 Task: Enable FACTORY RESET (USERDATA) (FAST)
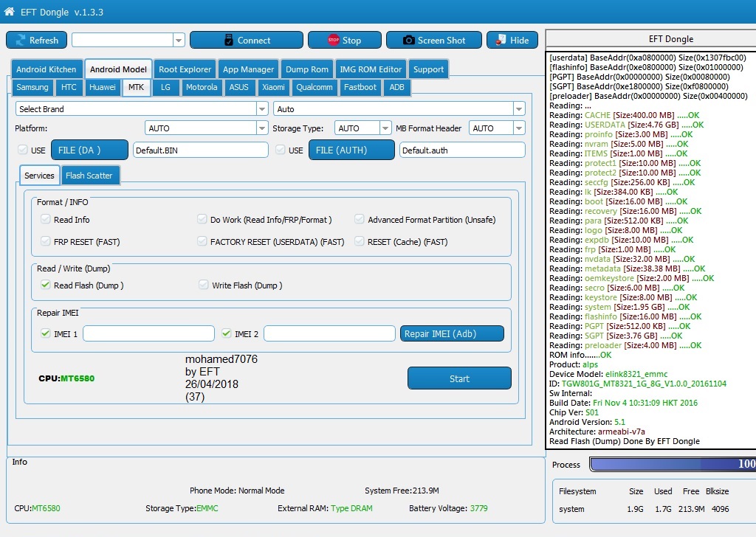[x=202, y=240]
